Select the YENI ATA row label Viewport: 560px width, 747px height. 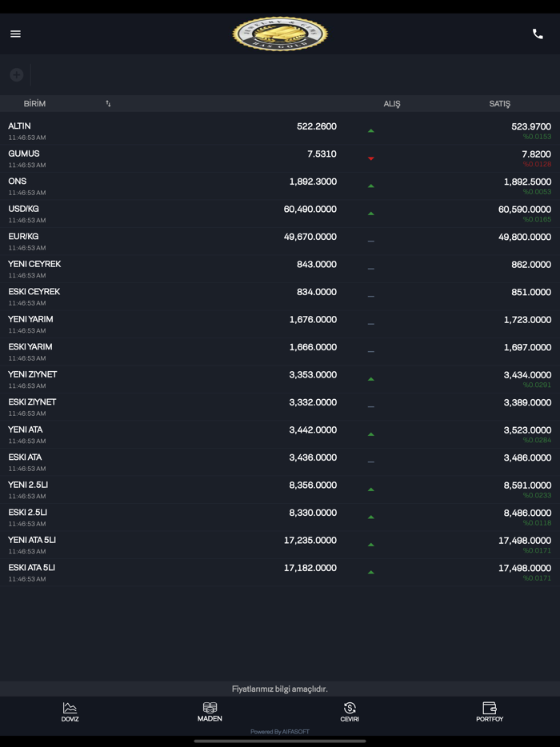[x=26, y=430]
